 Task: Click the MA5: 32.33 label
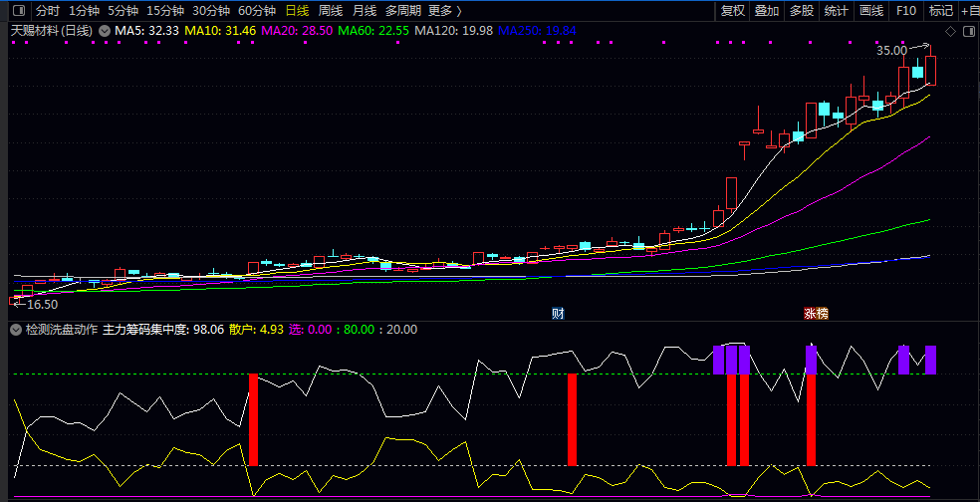146,31
